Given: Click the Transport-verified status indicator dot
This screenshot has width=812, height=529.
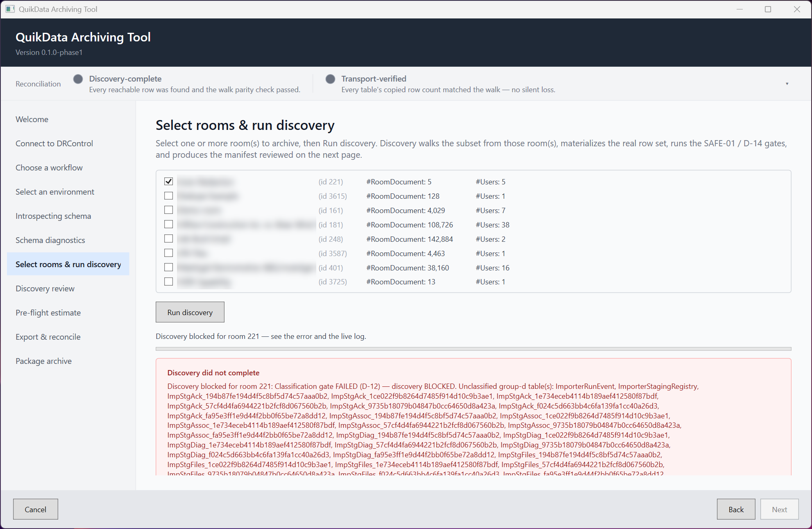Looking at the screenshot, I should [x=330, y=79].
